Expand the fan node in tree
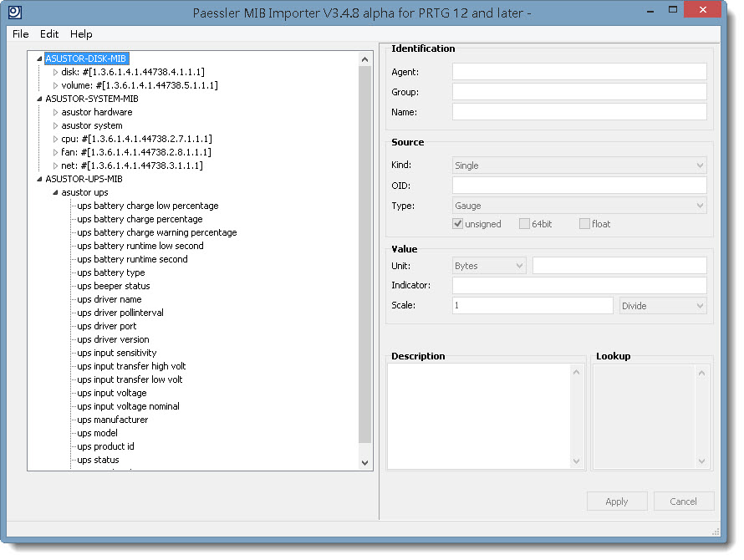The width and height of the screenshot is (744, 560). tap(55, 152)
